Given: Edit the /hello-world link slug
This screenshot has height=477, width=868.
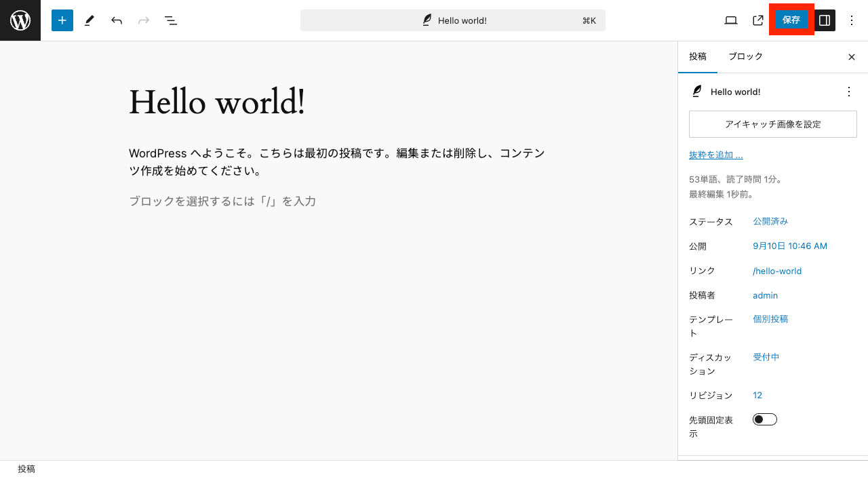Looking at the screenshot, I should pyautogui.click(x=777, y=271).
